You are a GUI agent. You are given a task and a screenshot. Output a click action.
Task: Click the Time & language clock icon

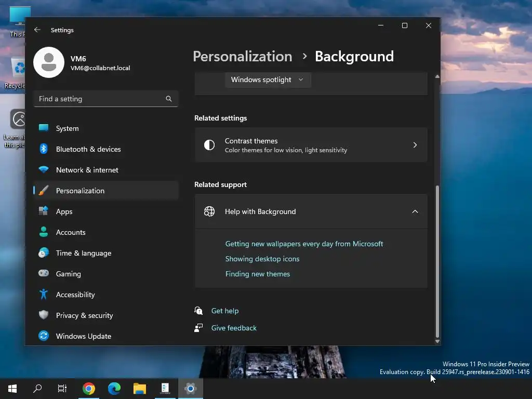pos(44,253)
